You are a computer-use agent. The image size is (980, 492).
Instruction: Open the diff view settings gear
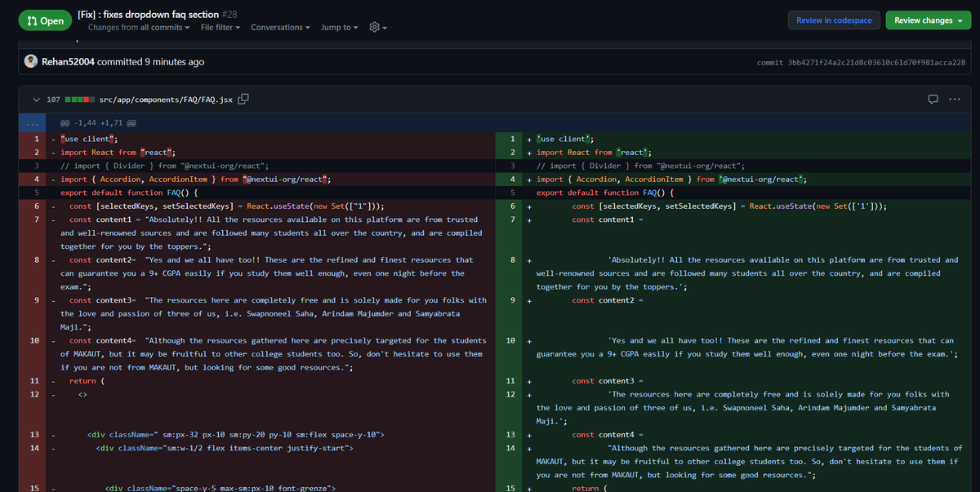coord(378,28)
